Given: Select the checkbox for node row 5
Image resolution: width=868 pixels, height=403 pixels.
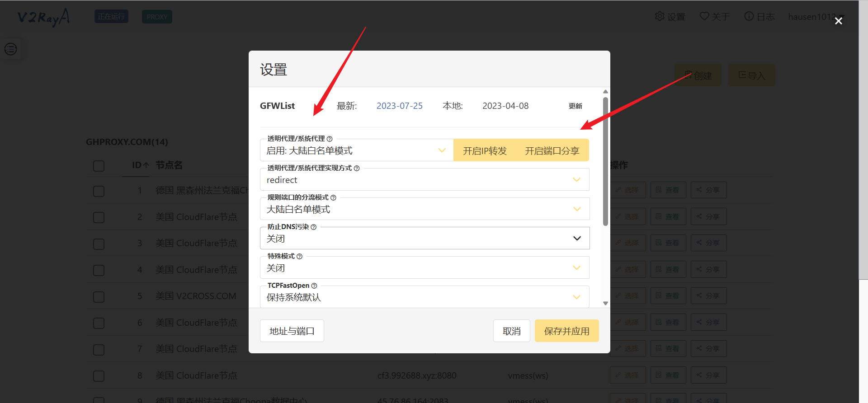Looking at the screenshot, I should coord(99,297).
